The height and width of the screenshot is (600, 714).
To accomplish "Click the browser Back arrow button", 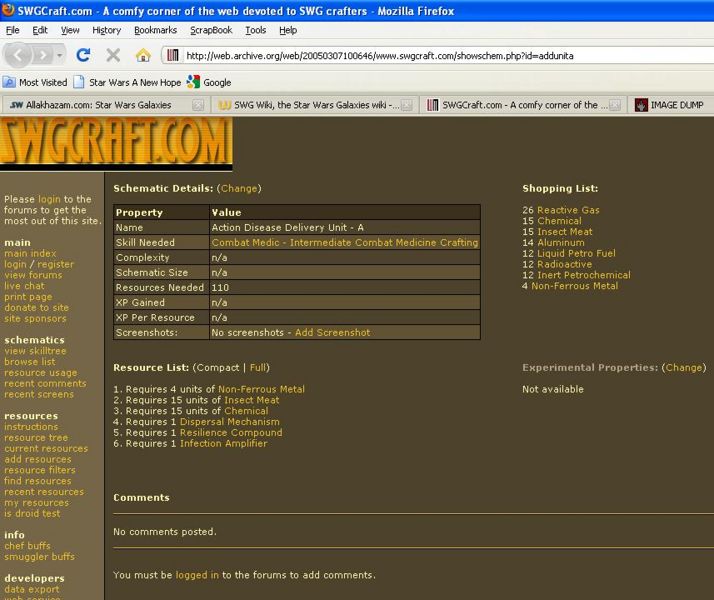I will pos(20,55).
